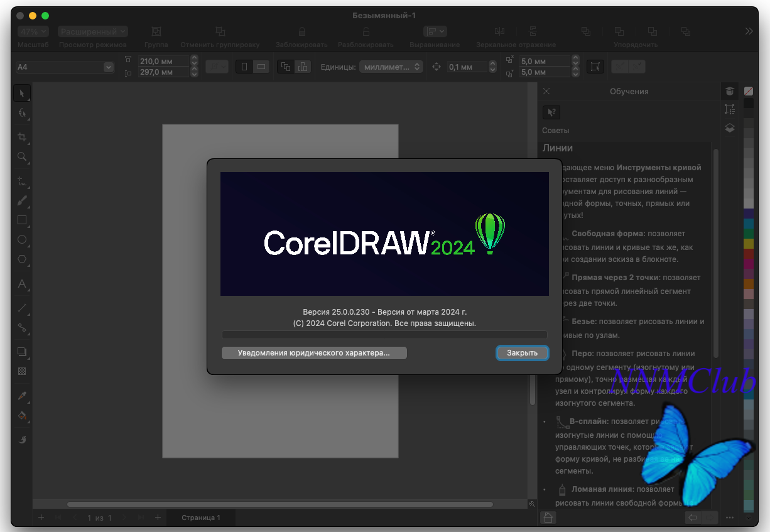Image resolution: width=770 pixels, height=532 pixels.
Task: Adjust the nudge distance 0,1 мм stepper
Action: point(492,67)
